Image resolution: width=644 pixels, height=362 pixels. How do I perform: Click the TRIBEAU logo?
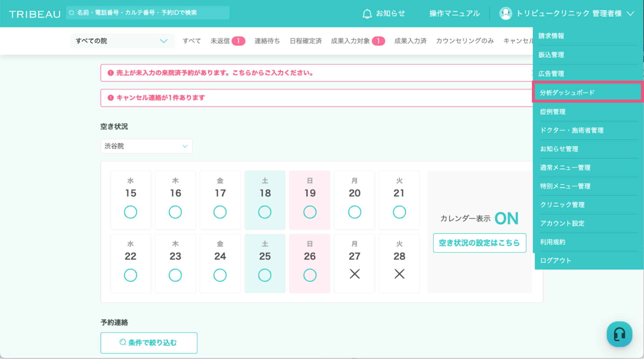35,14
